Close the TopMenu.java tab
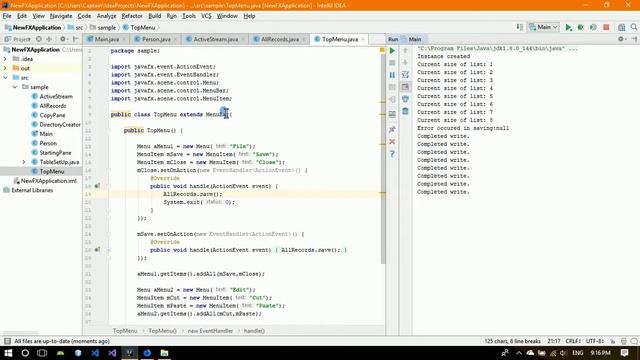This screenshot has width=640, height=360. pos(363,39)
